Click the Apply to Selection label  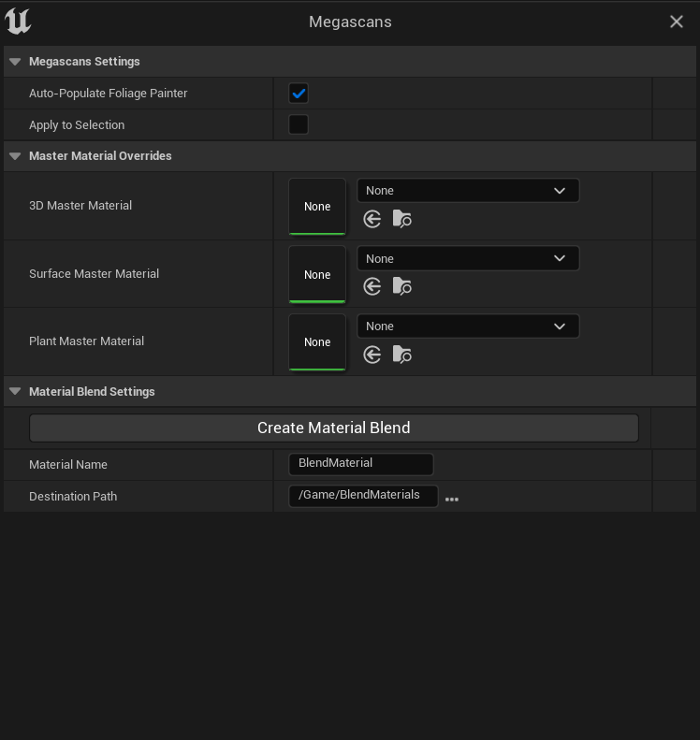[x=77, y=125]
